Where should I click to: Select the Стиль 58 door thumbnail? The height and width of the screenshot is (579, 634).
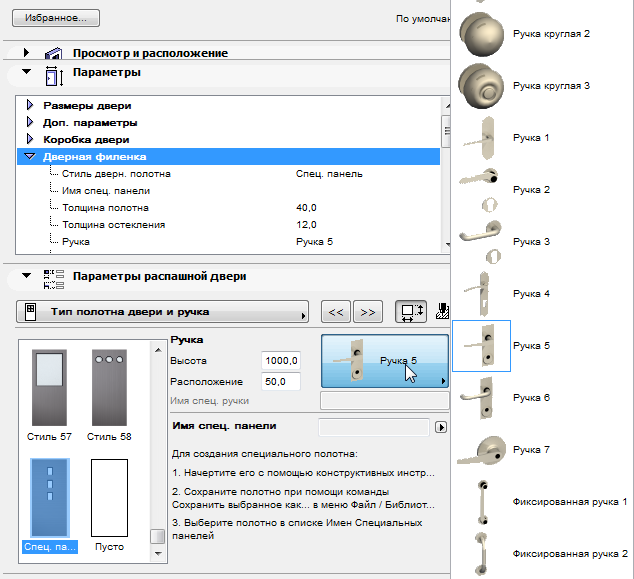(109, 387)
